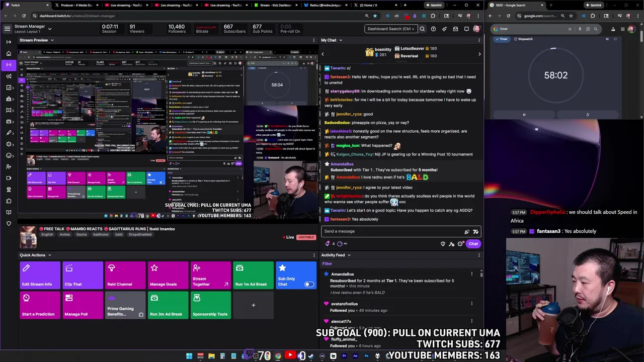644x362 pixels.
Task: Open My Chat three-dot options
Action: tap(479, 40)
